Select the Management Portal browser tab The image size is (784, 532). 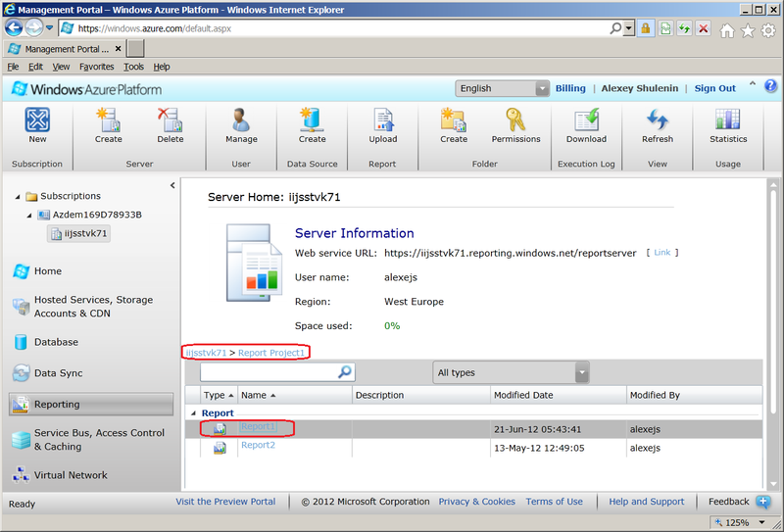click(x=65, y=49)
